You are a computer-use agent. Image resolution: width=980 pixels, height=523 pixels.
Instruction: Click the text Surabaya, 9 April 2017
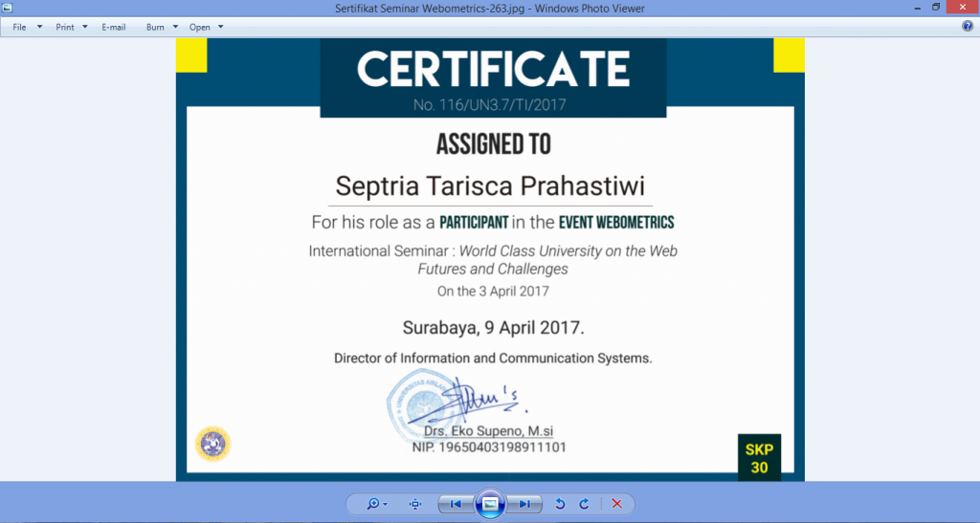pos(493,328)
